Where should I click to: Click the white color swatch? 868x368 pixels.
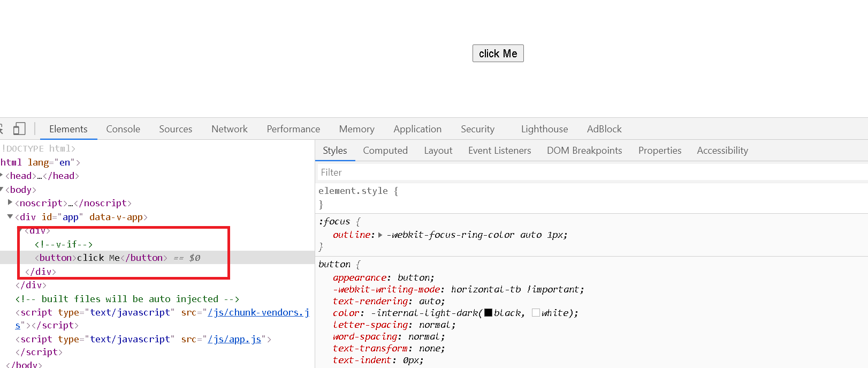536,313
